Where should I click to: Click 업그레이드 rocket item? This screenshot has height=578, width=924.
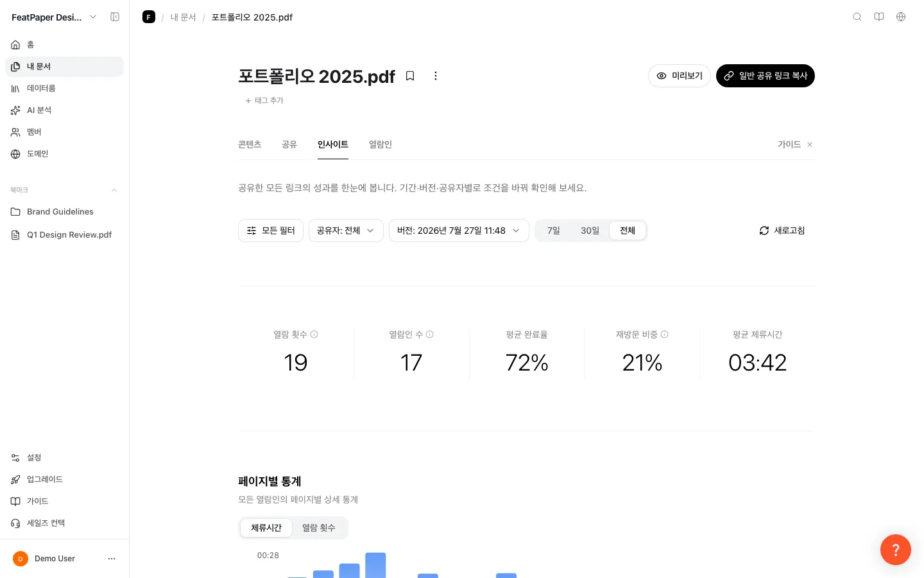[x=64, y=480]
